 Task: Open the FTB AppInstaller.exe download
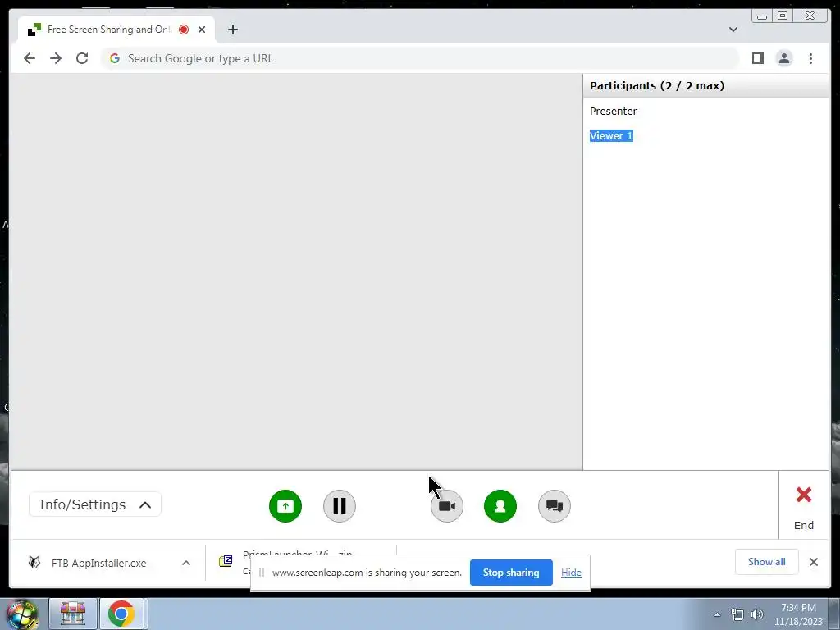point(98,563)
